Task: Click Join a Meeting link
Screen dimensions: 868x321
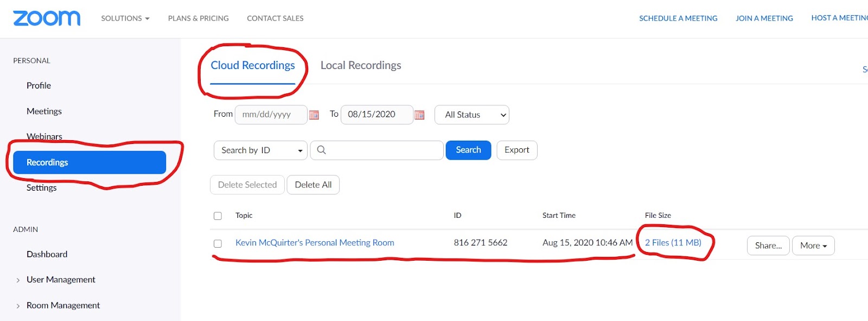Action: (x=764, y=18)
